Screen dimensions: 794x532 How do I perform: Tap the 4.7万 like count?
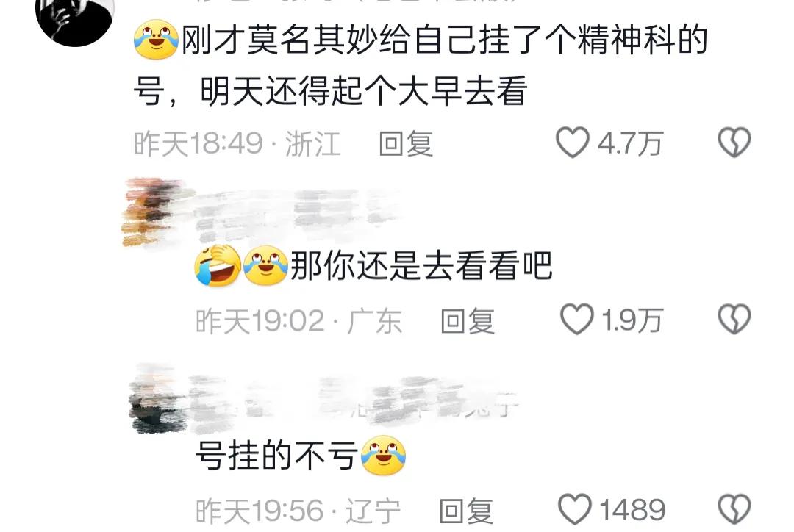(x=630, y=143)
